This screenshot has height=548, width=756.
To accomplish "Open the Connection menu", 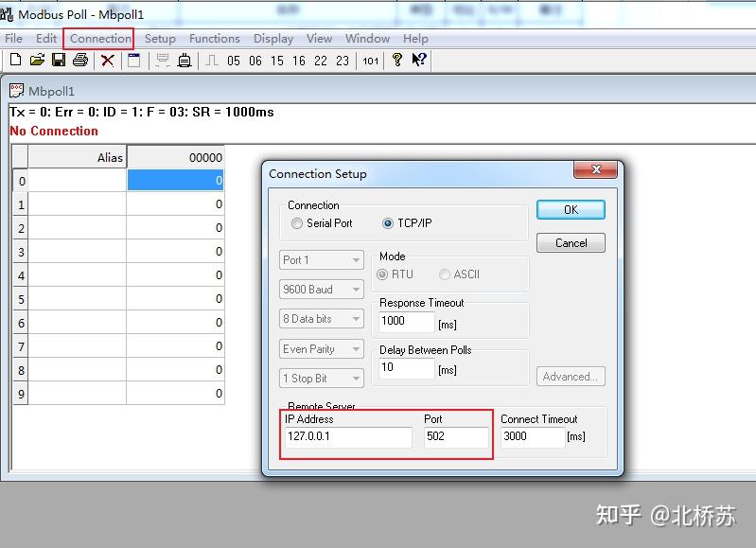I will 100,39.
